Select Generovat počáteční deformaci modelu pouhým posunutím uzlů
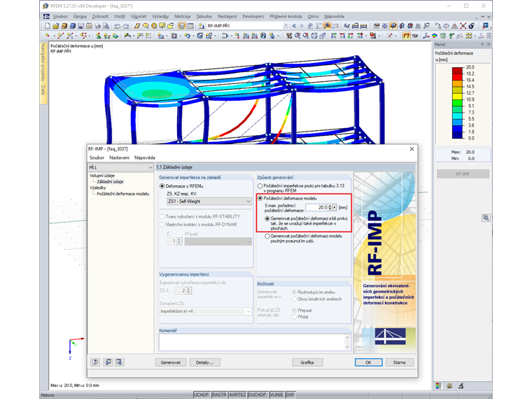 (x=267, y=236)
